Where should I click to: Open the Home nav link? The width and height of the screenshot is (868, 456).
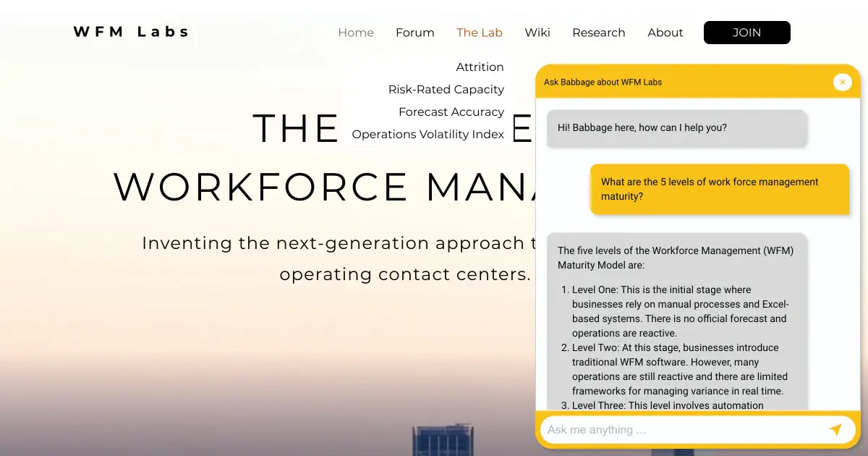click(356, 33)
